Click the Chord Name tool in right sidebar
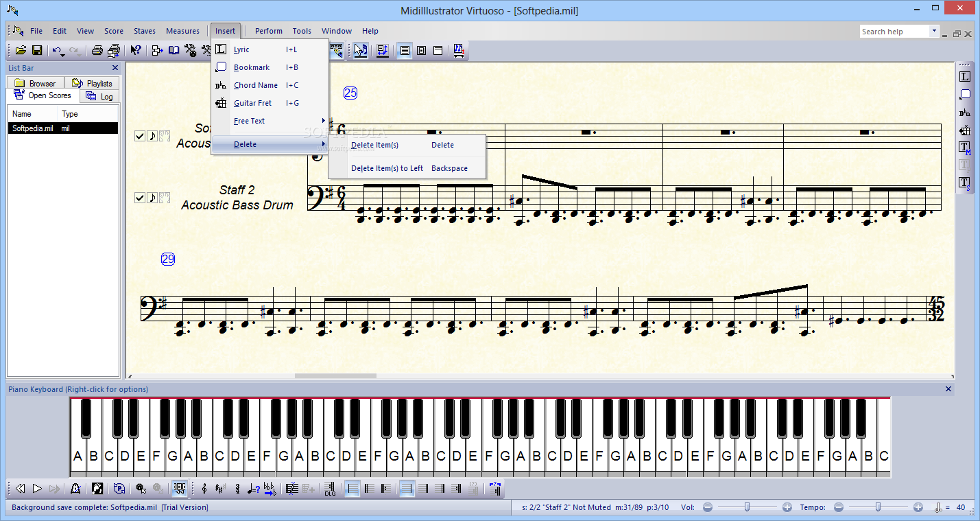Viewport: 980px width, 521px height. (965, 113)
